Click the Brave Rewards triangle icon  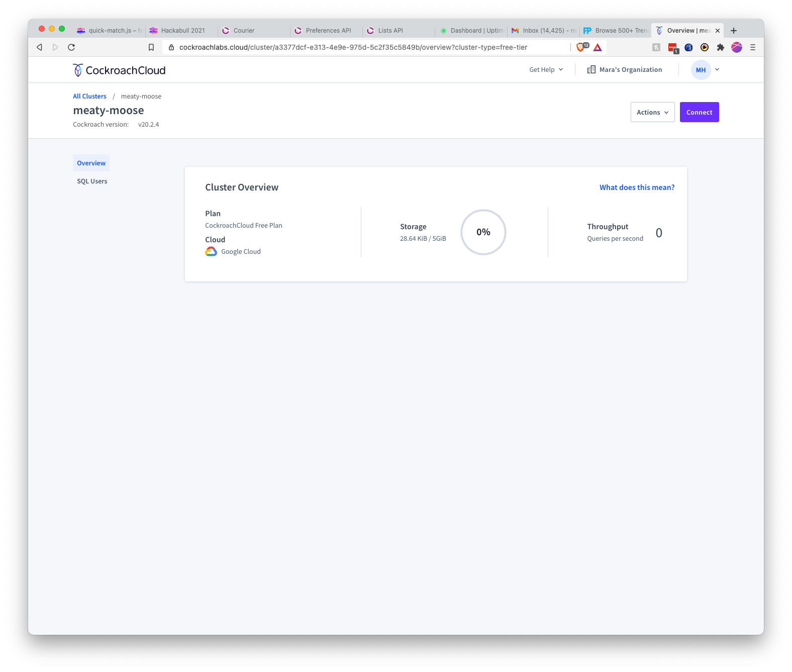coord(598,47)
